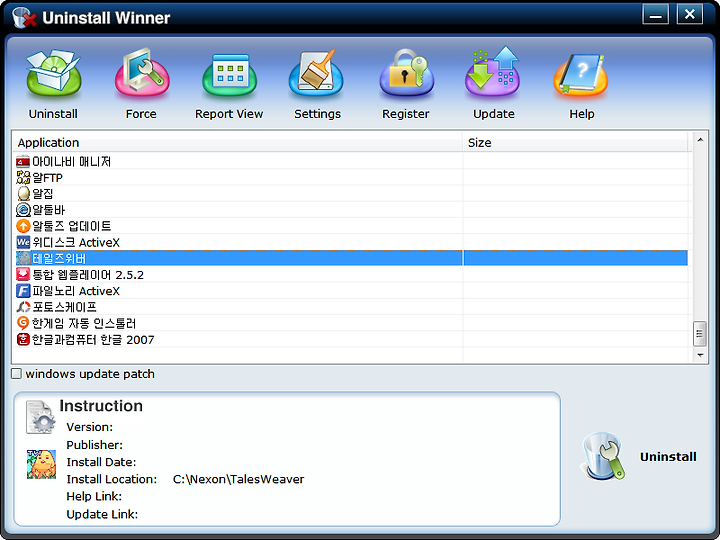
Task: Click the C:\Nexon\TalesWeaver install location text
Action: click(x=238, y=479)
